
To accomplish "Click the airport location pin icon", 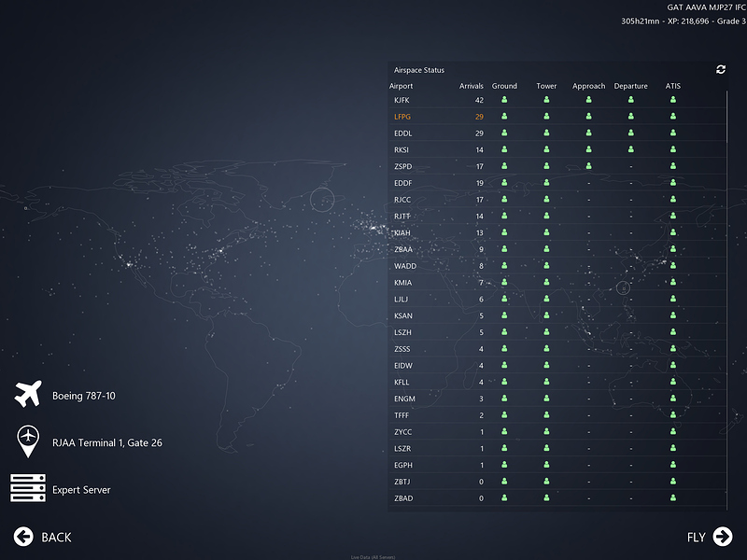I will pyautogui.click(x=28, y=441).
